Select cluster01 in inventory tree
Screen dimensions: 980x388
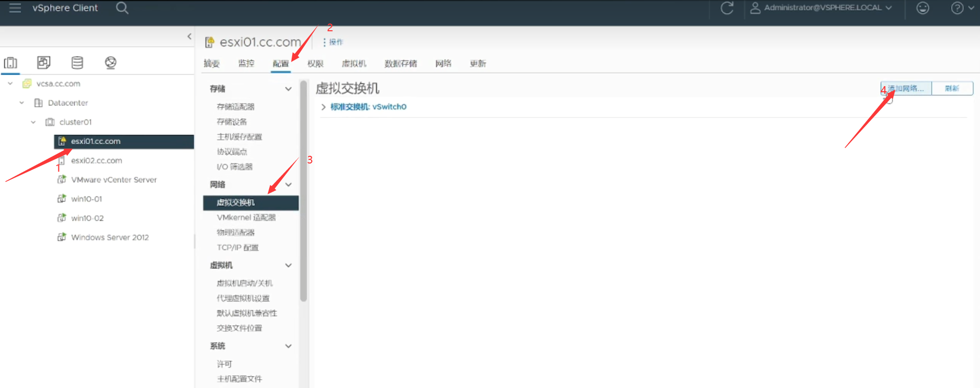[x=75, y=122]
